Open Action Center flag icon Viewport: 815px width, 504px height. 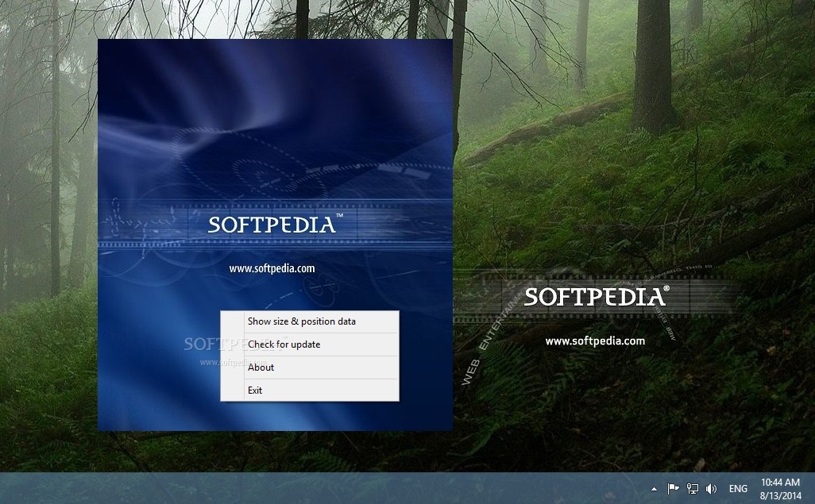pos(673,488)
